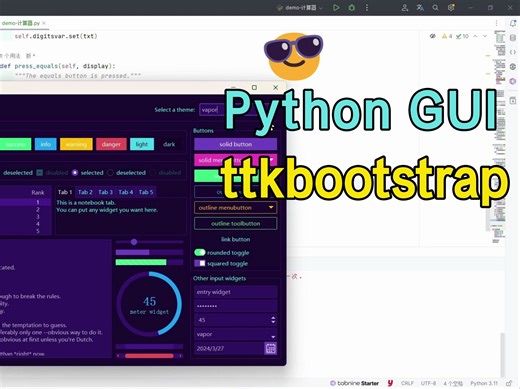Viewport: 520px width, 389px height.
Task: Click the red Y icon in status bar
Action: pyautogui.click(x=390, y=383)
